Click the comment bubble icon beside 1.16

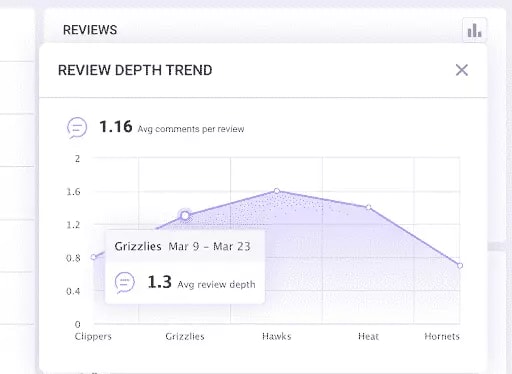(x=77, y=128)
